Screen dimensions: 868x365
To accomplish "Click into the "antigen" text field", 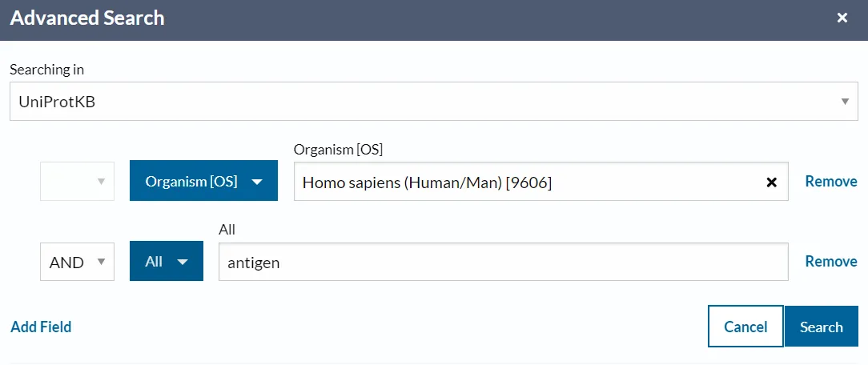I will [503, 262].
